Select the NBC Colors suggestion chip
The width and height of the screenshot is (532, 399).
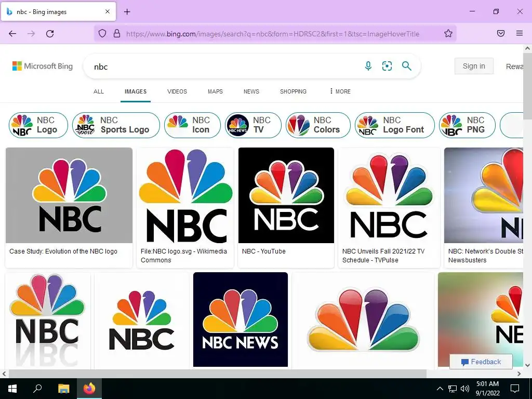pyautogui.click(x=318, y=125)
